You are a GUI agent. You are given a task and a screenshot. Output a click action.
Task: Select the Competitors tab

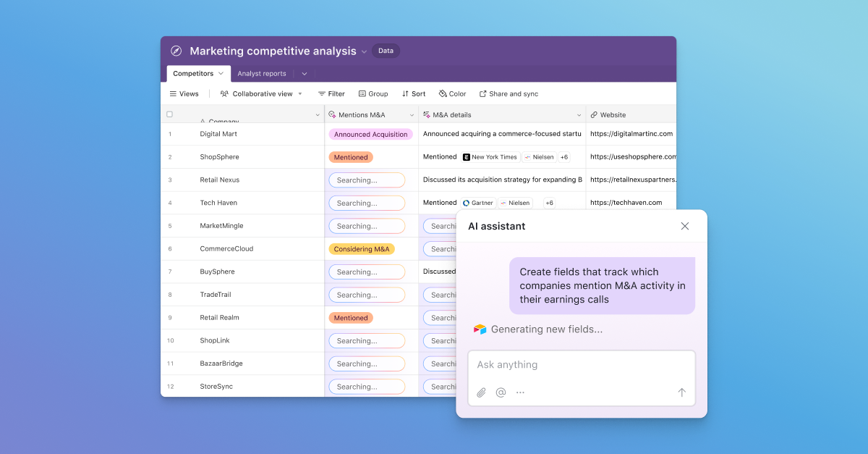point(194,73)
